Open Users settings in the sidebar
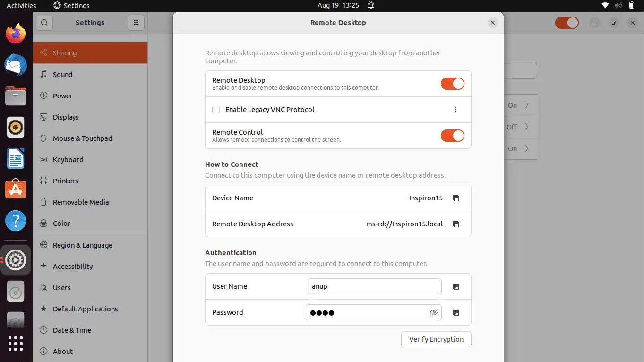The image size is (644, 362). point(61,287)
